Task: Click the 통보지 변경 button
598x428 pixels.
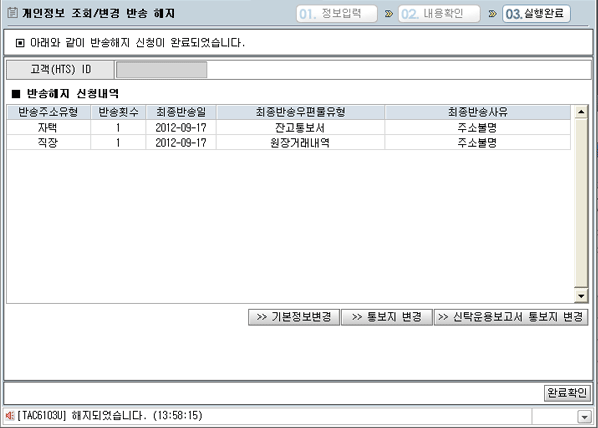Action: (387, 317)
